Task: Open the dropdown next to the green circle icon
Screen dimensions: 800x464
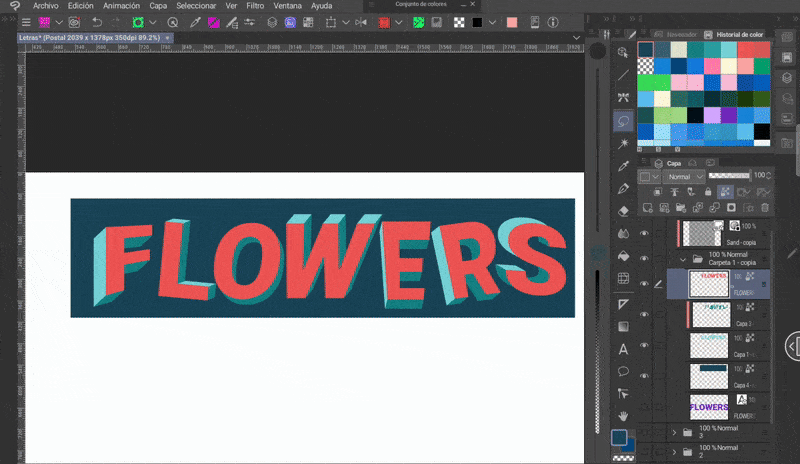Action: (153, 22)
